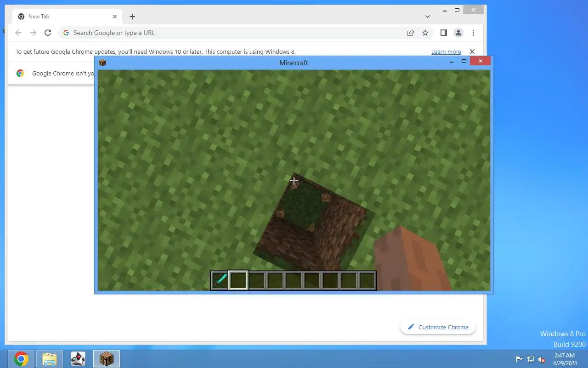This screenshot has width=588, height=368.
Task: Maximize the Minecraft window
Action: pos(464,61)
